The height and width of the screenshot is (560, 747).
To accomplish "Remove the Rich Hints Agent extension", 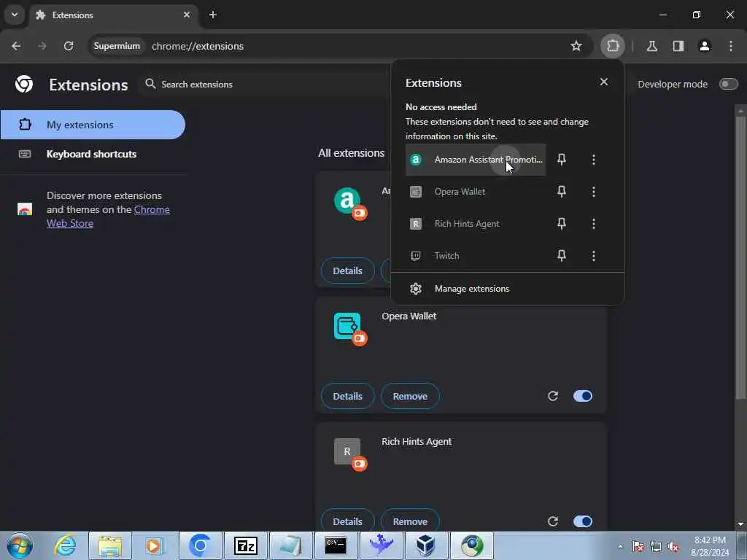I will [x=410, y=521].
